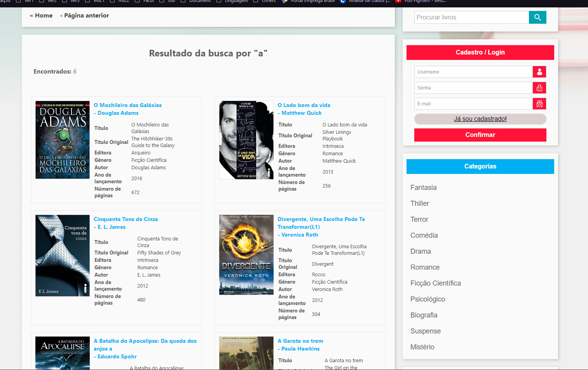Click the mail icon beside E-mail field

click(539, 104)
